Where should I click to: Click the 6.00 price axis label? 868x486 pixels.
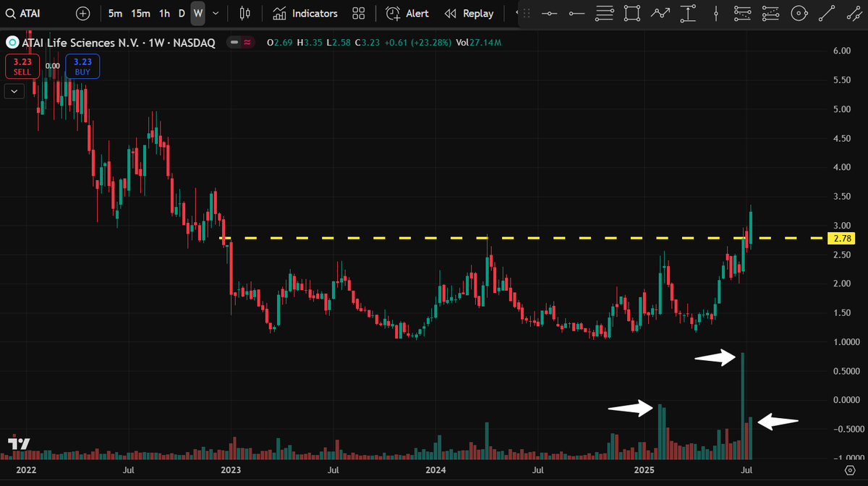click(841, 51)
